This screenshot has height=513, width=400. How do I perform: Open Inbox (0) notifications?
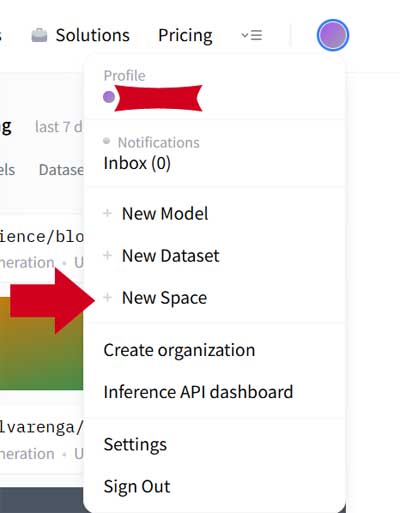tap(137, 163)
